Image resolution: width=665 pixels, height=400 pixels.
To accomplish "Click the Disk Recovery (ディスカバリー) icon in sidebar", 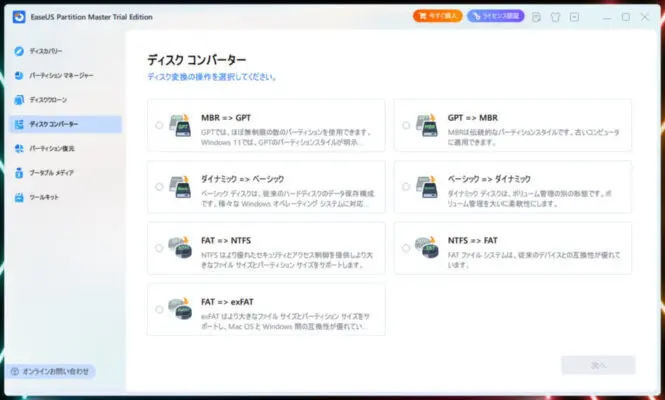I will 19,51.
